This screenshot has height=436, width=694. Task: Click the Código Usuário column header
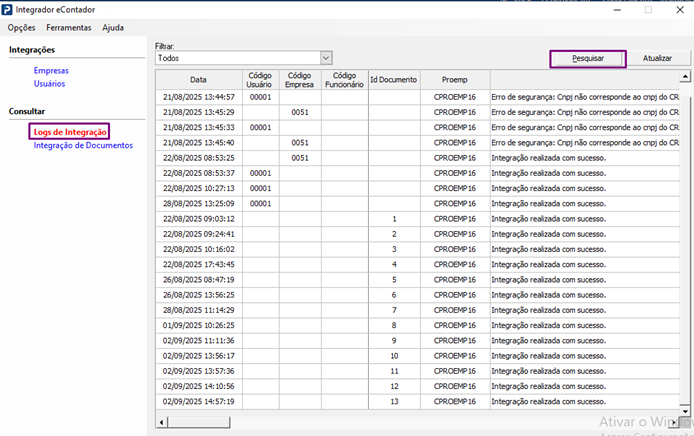pos(259,79)
